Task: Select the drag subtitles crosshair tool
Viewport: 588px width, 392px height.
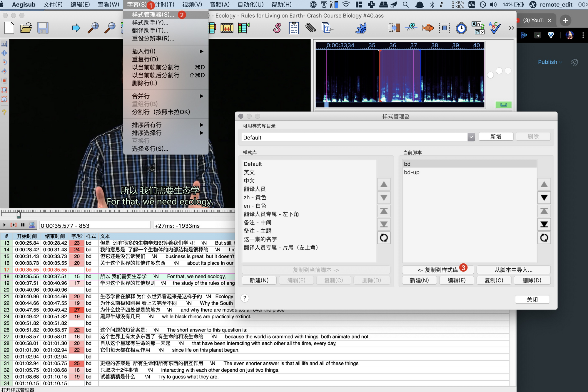Action: [x=4, y=53]
